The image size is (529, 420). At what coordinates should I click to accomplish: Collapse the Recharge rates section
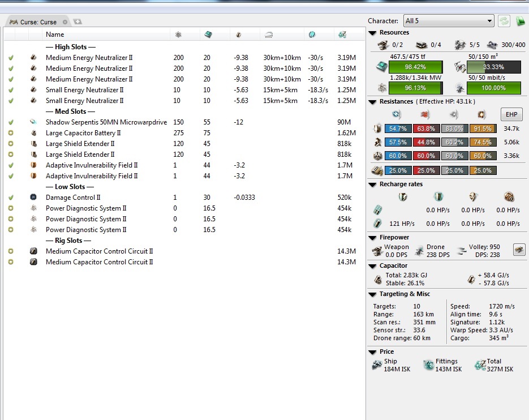pyautogui.click(x=372, y=185)
